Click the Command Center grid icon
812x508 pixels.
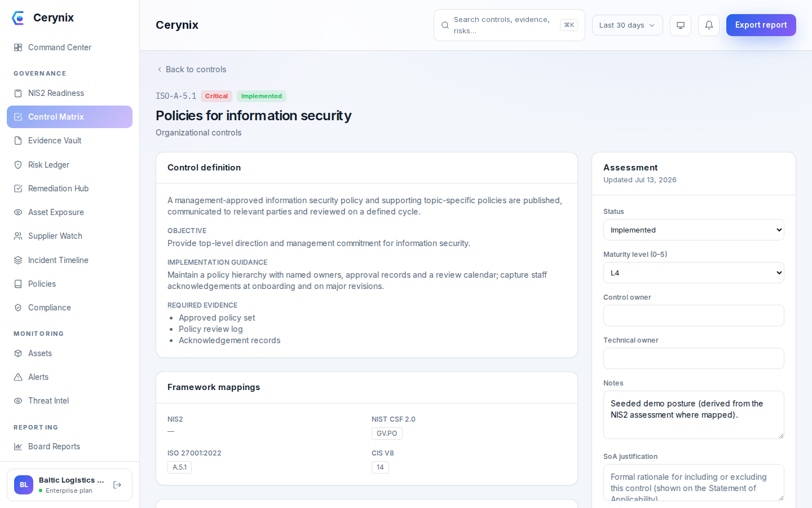(x=18, y=47)
